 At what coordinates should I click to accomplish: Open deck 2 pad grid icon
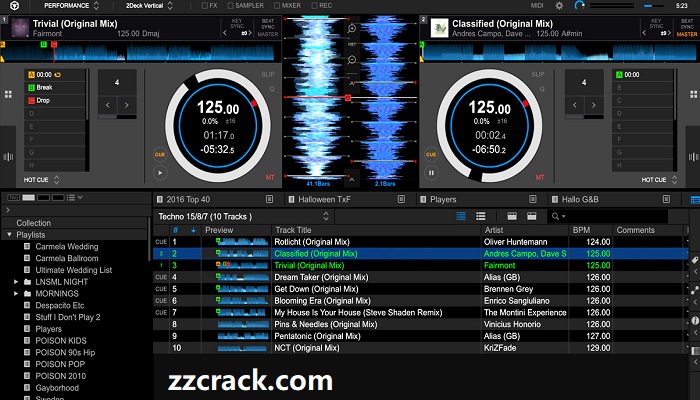(693, 95)
